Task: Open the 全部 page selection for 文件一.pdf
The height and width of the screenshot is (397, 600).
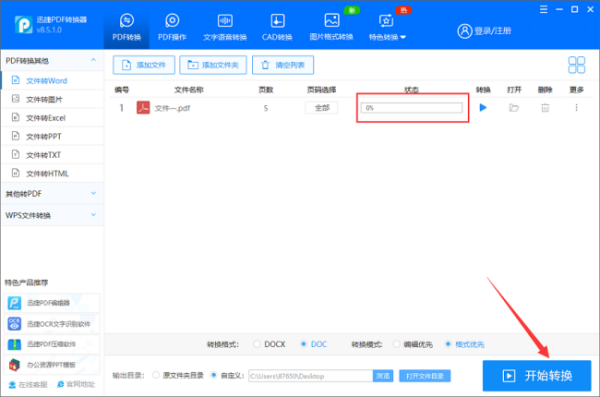Action: click(322, 108)
